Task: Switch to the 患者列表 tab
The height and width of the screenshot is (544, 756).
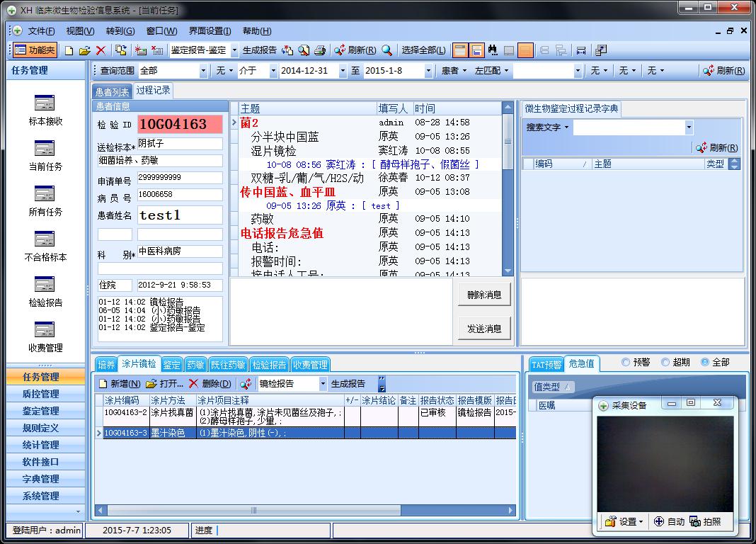Action: 112,91
